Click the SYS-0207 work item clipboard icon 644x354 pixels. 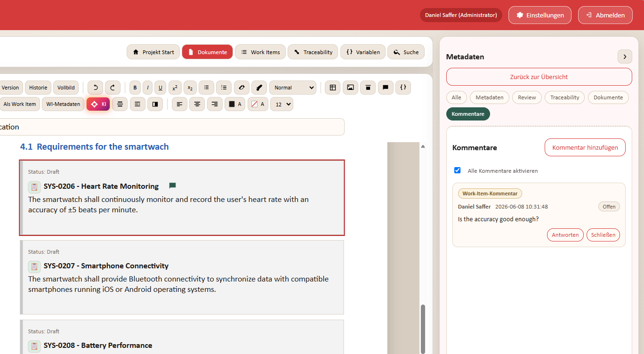click(x=34, y=266)
